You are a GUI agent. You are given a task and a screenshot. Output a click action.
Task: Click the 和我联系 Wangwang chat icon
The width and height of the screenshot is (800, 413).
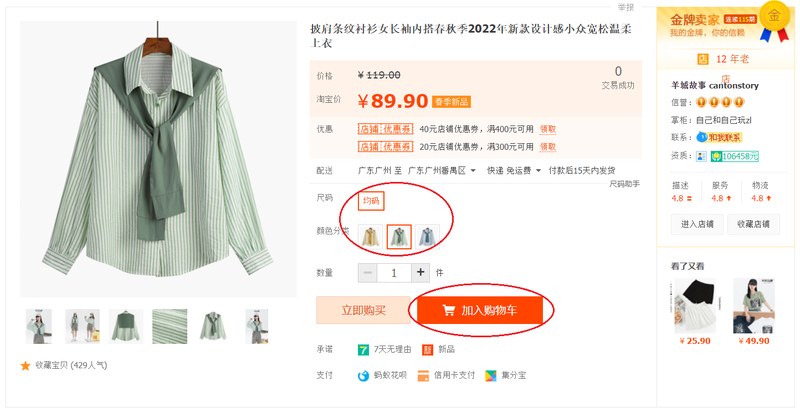(703, 138)
